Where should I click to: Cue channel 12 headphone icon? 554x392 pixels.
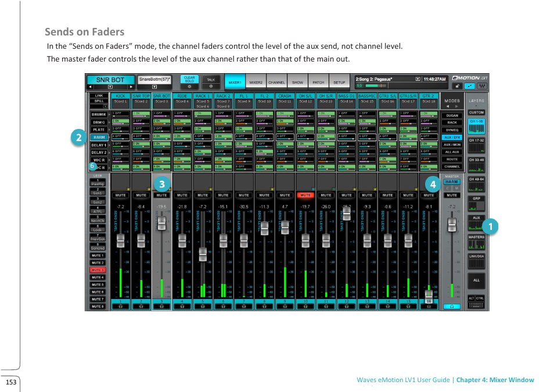coord(347,307)
